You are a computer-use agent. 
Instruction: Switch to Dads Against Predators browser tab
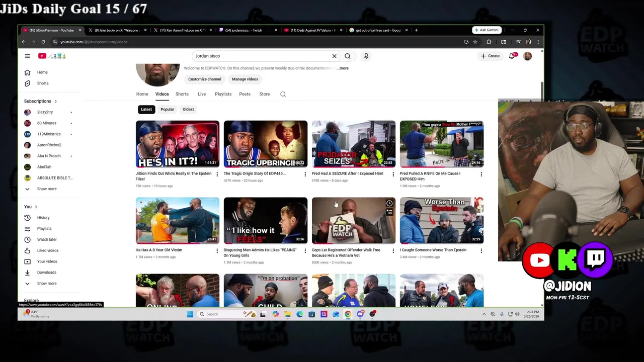(312, 30)
